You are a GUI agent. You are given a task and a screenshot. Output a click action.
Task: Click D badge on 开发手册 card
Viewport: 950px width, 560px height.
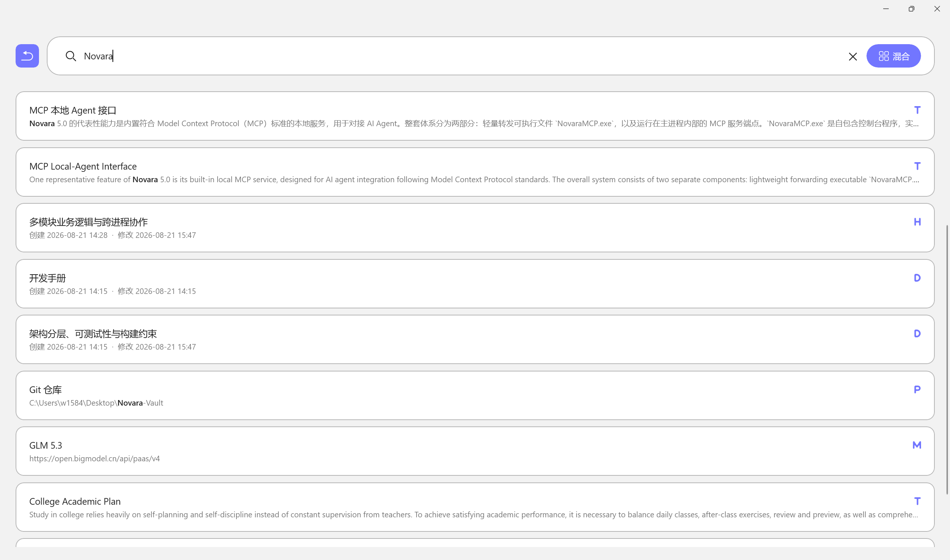pos(917,278)
